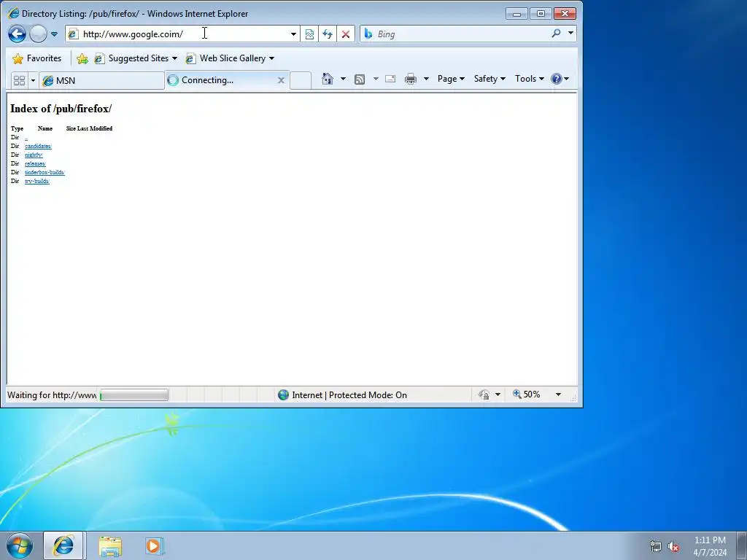Click the Refresh icon
Image resolution: width=747 pixels, height=560 pixels.
328,34
